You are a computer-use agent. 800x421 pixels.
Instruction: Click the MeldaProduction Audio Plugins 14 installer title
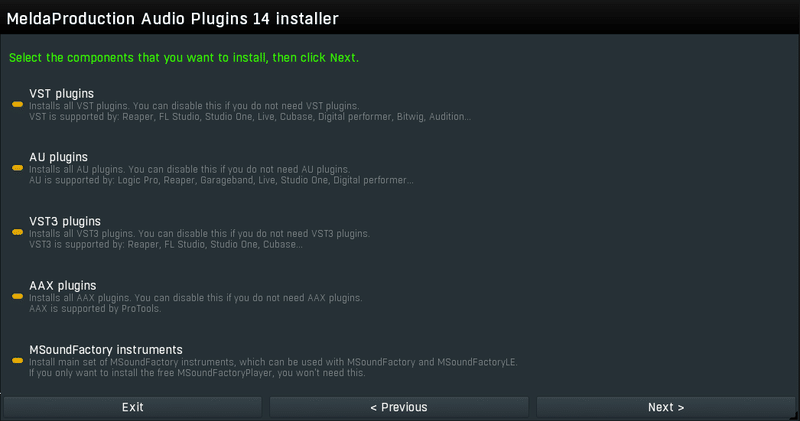click(172, 19)
